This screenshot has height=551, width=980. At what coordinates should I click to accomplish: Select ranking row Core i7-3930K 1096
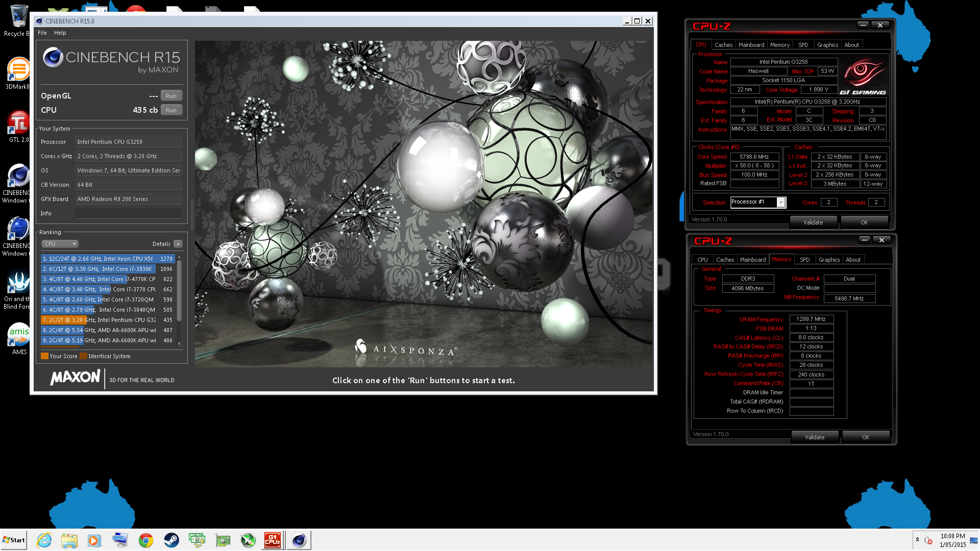point(108,269)
